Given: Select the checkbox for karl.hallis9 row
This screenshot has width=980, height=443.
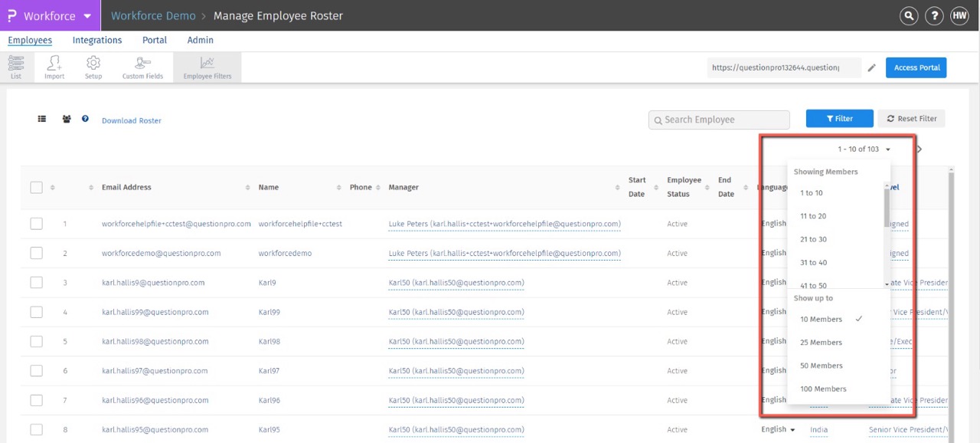Looking at the screenshot, I should [36, 283].
